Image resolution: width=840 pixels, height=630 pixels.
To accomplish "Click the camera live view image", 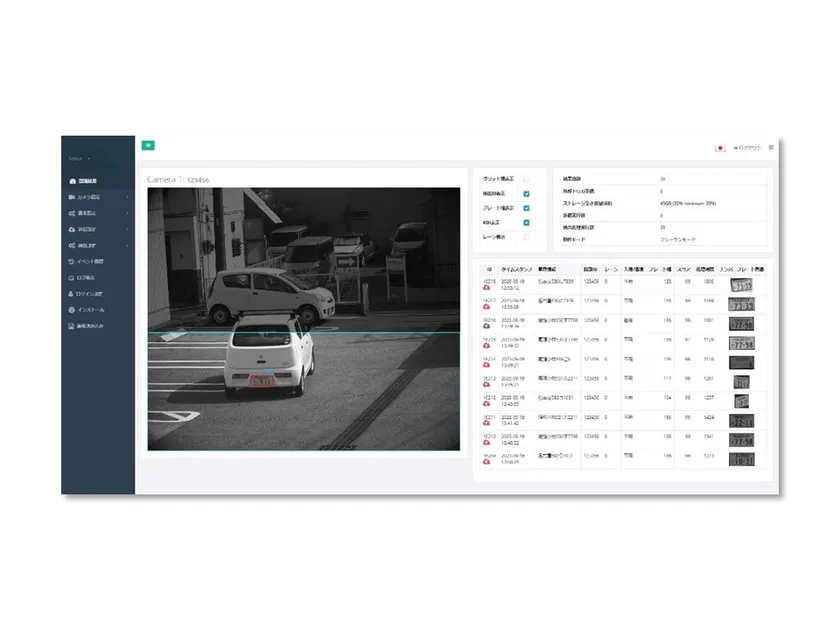I will click(x=304, y=319).
